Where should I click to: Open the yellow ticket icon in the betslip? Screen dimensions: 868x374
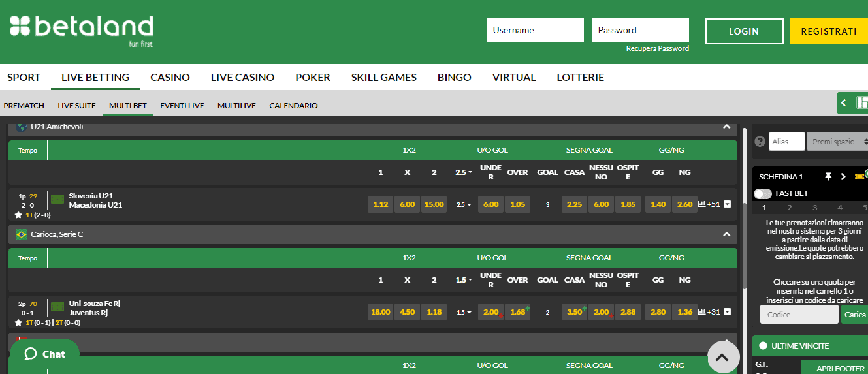[859, 176]
